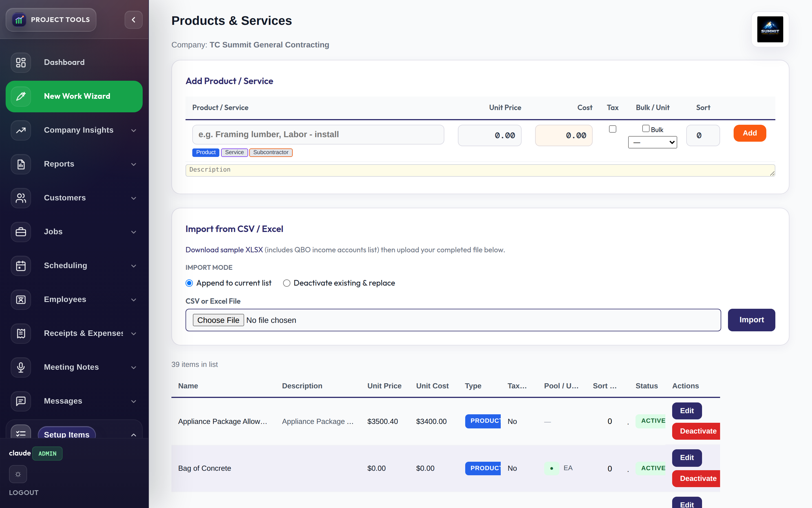Click the Meeting Notes microphone icon

[21, 367]
